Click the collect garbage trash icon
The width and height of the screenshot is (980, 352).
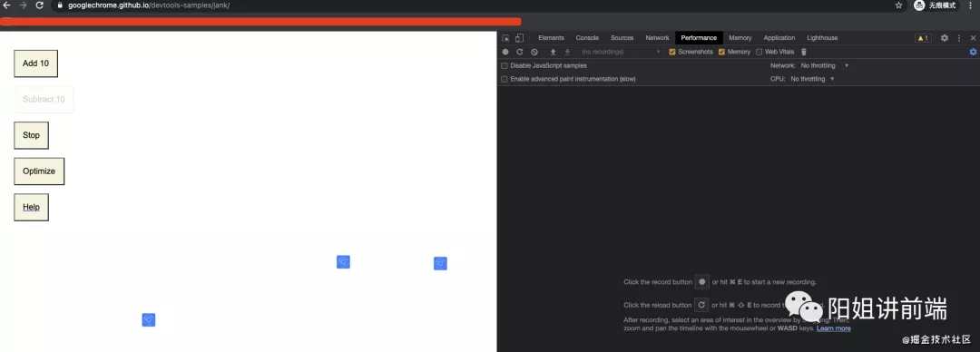(804, 52)
